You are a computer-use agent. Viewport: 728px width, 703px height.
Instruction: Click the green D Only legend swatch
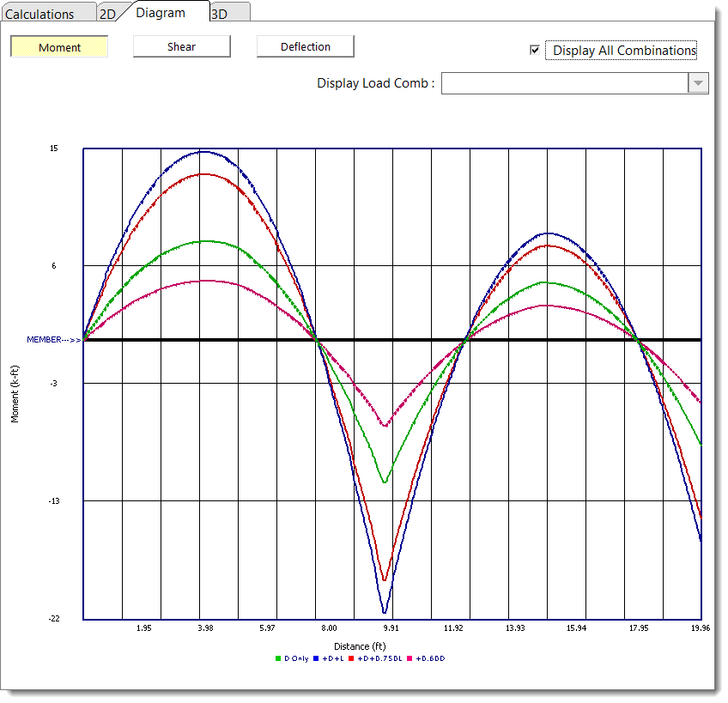[278, 658]
